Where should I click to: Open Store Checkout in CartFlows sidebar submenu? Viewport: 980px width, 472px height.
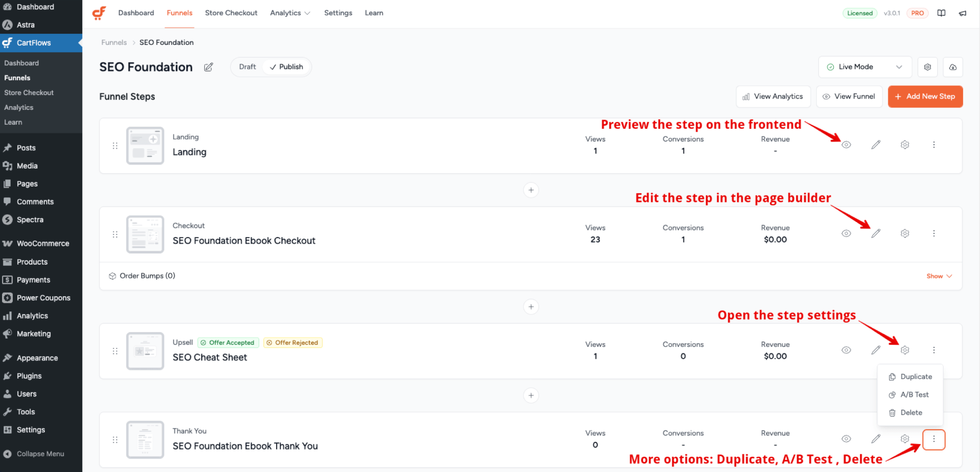29,92
